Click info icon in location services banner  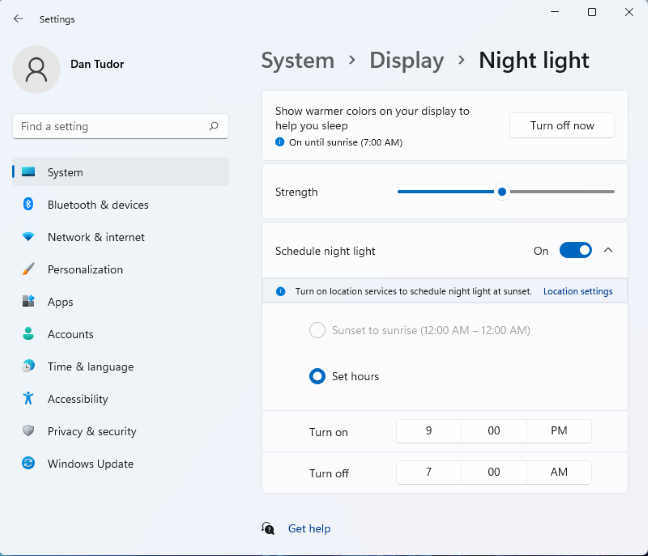pos(281,291)
